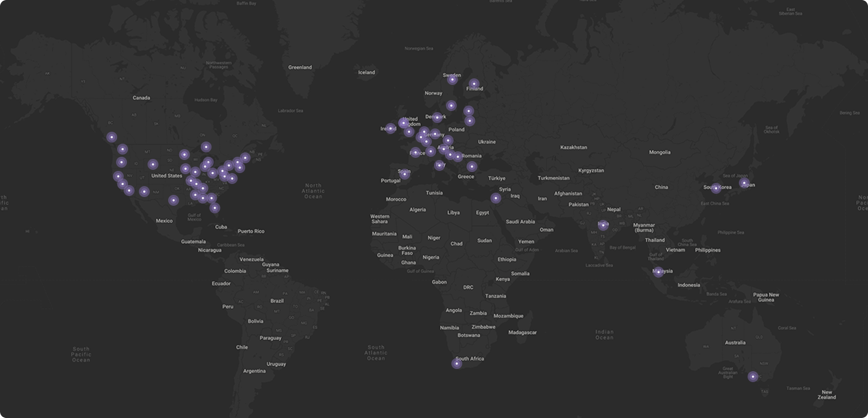Click the marker under the Sweden label
The height and width of the screenshot is (418, 868).
coord(452,79)
